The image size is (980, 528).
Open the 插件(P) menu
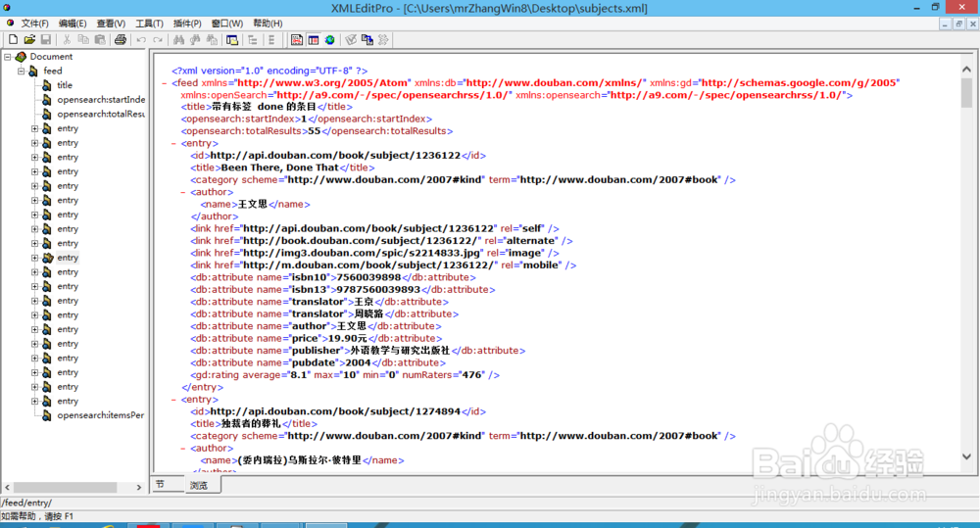coord(187,24)
